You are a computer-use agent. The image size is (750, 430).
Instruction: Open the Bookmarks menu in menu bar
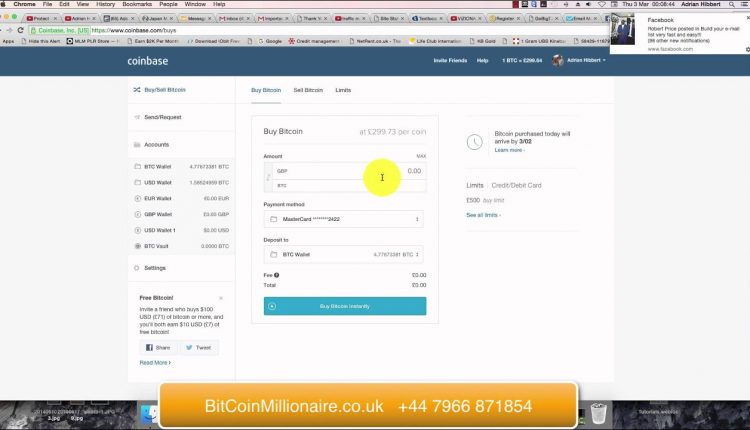137,4
